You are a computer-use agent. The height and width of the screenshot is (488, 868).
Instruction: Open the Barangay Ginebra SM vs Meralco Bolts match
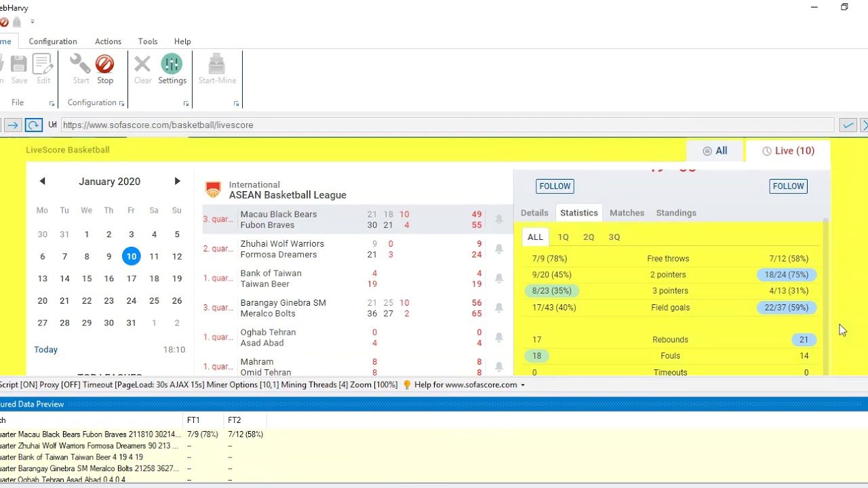[357, 308]
